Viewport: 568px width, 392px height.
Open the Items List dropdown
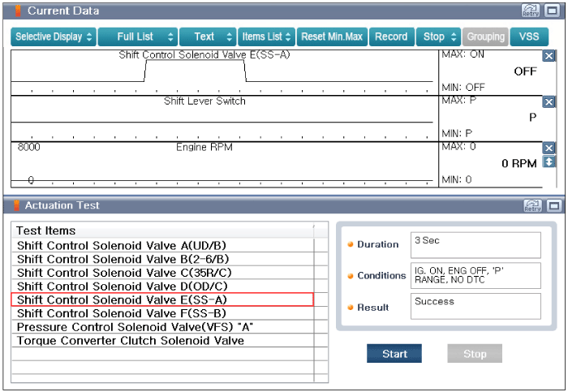pyautogui.click(x=266, y=37)
